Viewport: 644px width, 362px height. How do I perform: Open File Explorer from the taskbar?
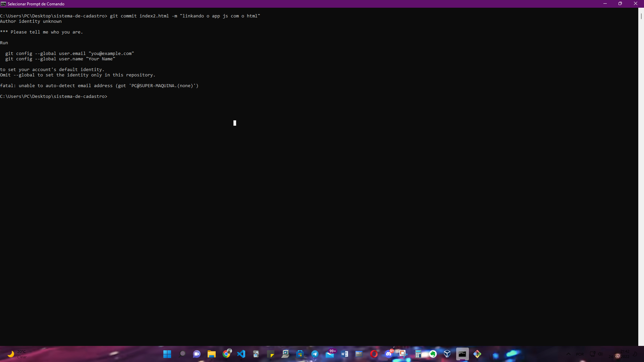coord(212,354)
